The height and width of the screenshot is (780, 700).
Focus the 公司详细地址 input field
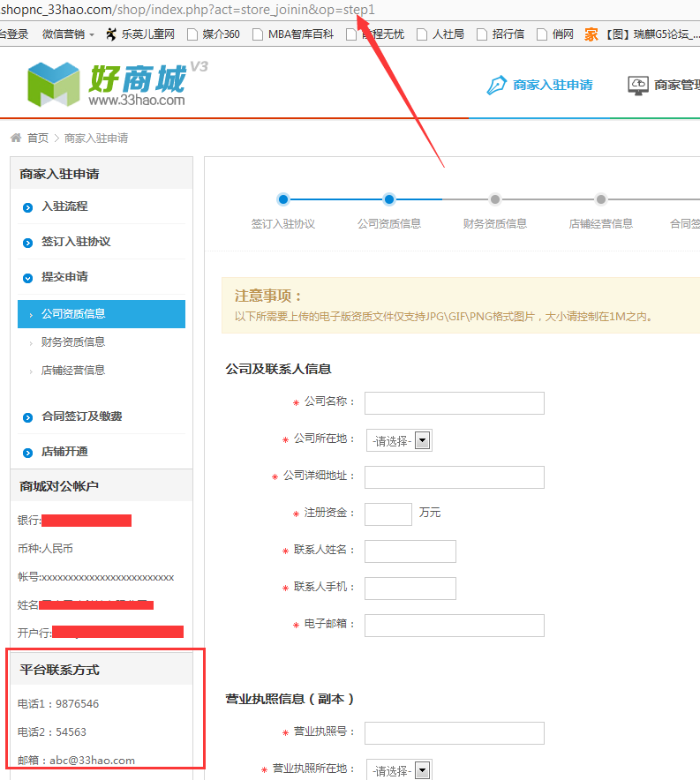click(x=455, y=477)
